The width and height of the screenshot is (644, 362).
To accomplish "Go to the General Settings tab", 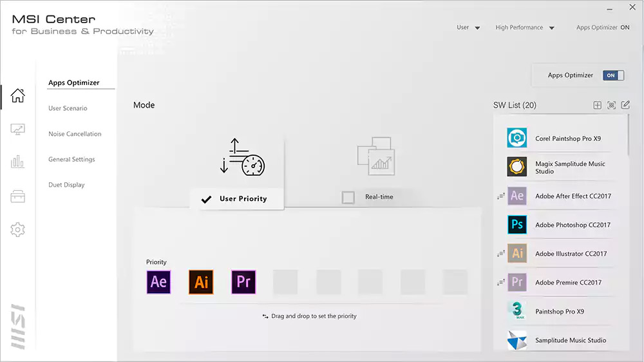I will click(x=71, y=159).
